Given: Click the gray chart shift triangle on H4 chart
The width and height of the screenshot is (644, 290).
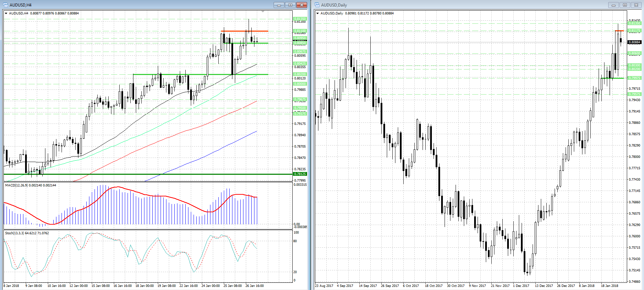Looking at the screenshot, I should (x=263, y=12).
